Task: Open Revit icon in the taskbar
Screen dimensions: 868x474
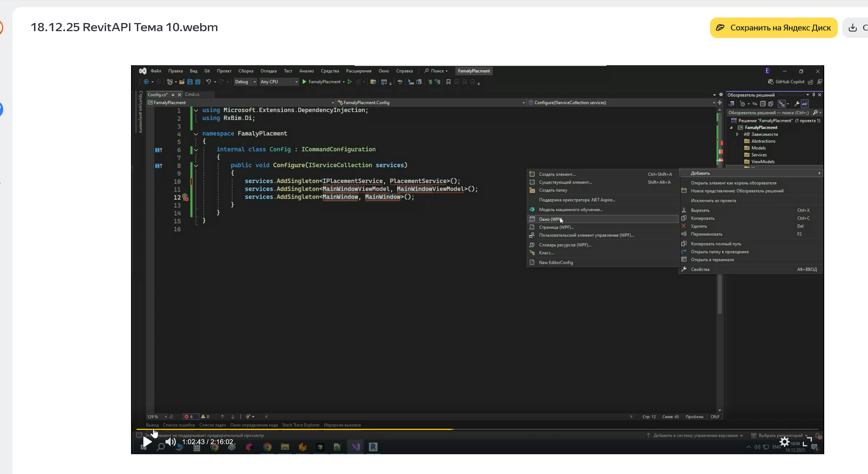Action: pyautogui.click(x=373, y=447)
